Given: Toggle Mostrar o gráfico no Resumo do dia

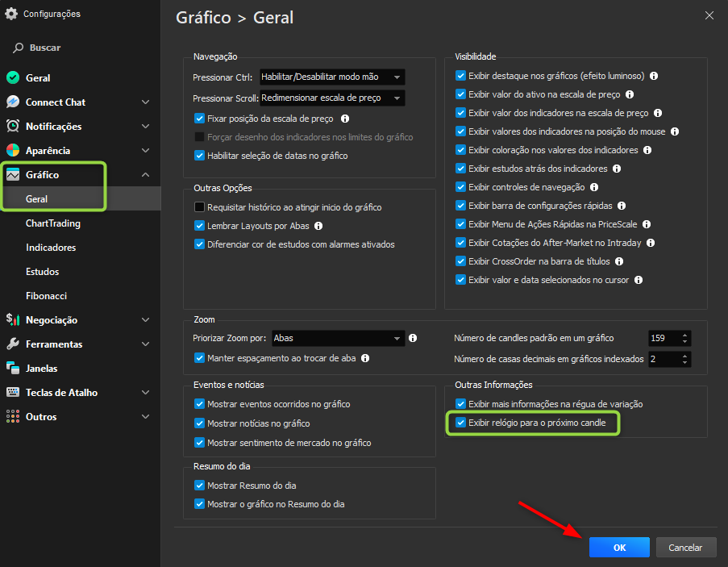Looking at the screenshot, I should [x=199, y=504].
